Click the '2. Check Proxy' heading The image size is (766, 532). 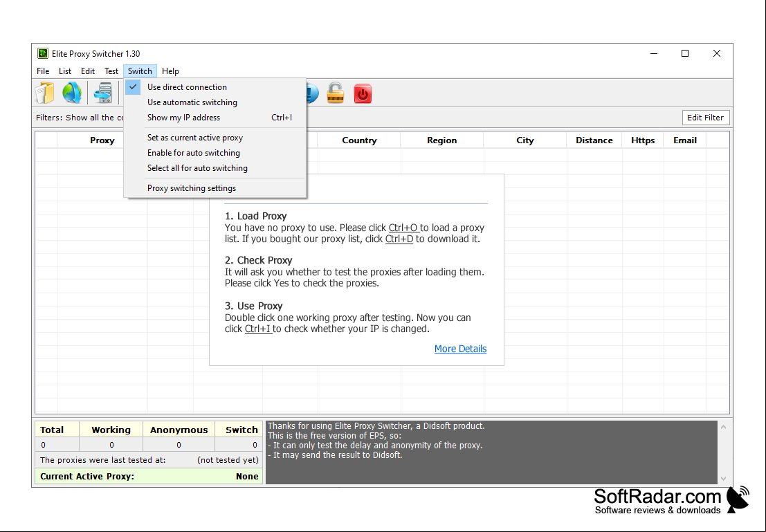click(x=258, y=260)
